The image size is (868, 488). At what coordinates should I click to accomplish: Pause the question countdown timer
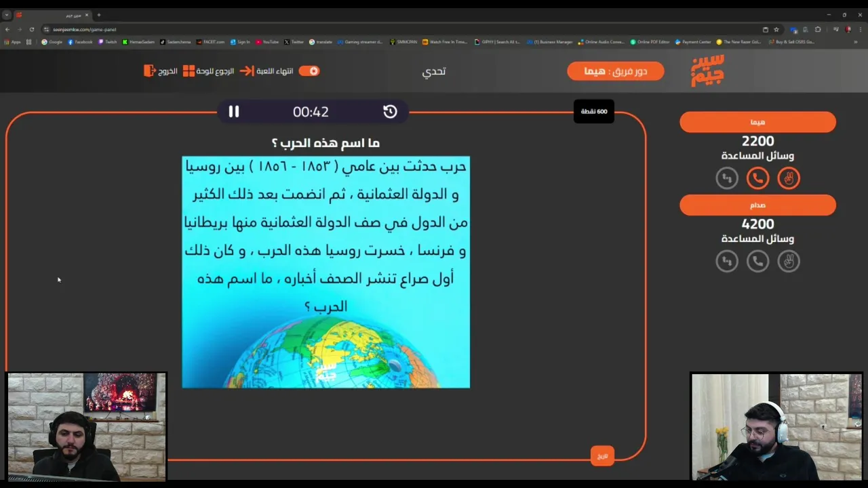[234, 112]
